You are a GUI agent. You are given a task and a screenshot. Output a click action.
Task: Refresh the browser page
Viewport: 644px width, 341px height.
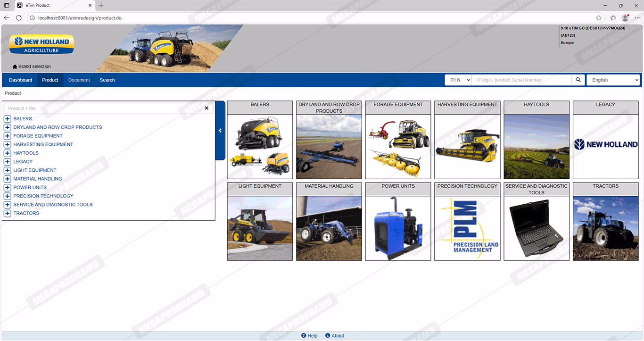click(19, 18)
